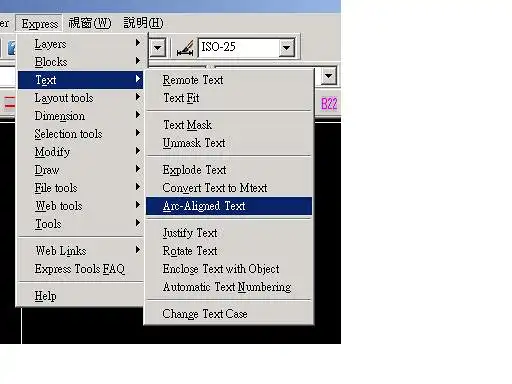Viewport: 512px width, 384px height.
Task: Open Help in Express menu
Action: tap(80, 296)
